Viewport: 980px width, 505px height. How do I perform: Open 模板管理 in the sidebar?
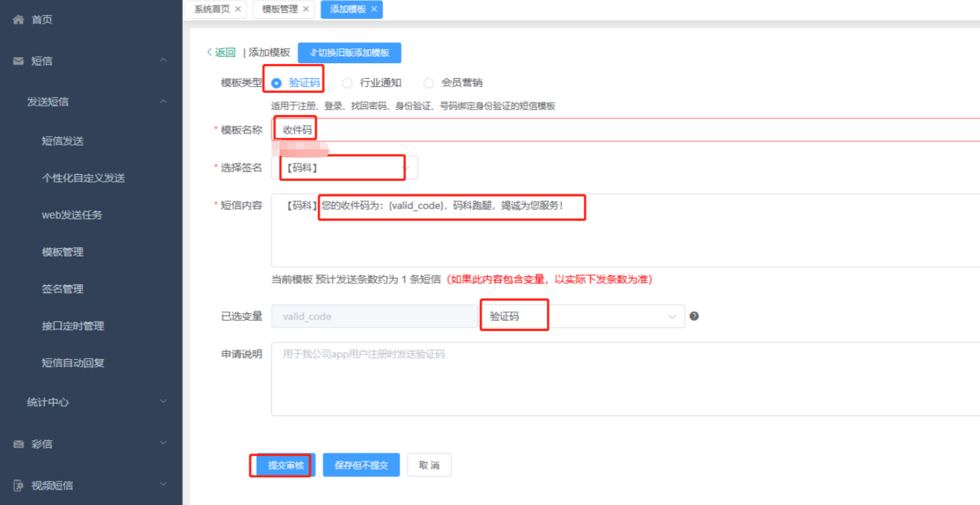[63, 252]
